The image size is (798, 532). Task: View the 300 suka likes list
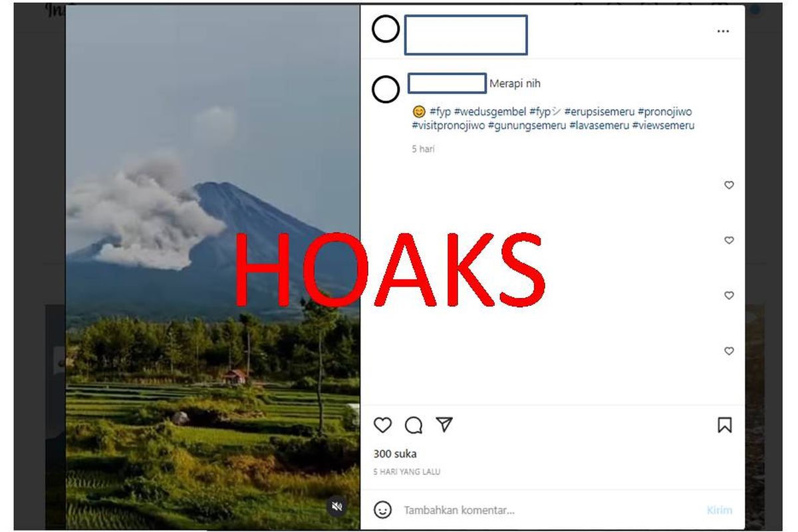click(395, 454)
